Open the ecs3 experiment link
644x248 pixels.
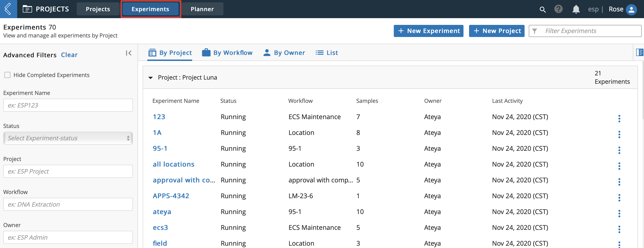click(160, 228)
